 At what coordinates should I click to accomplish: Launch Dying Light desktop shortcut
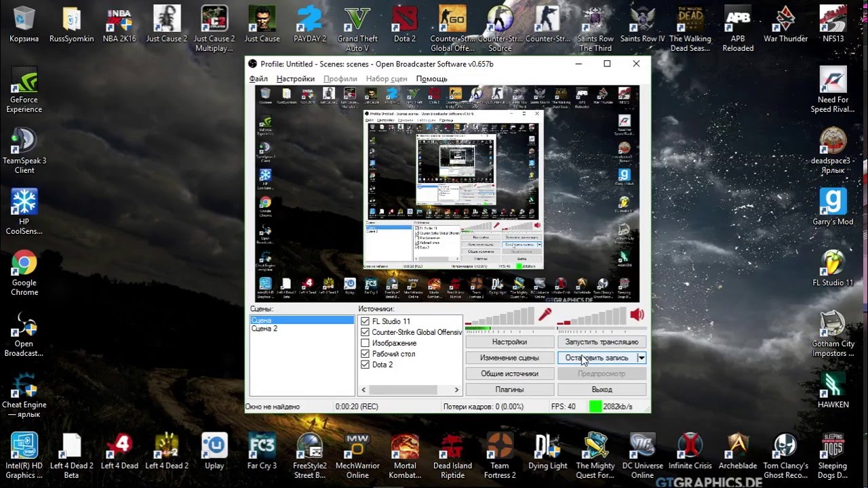tap(548, 451)
